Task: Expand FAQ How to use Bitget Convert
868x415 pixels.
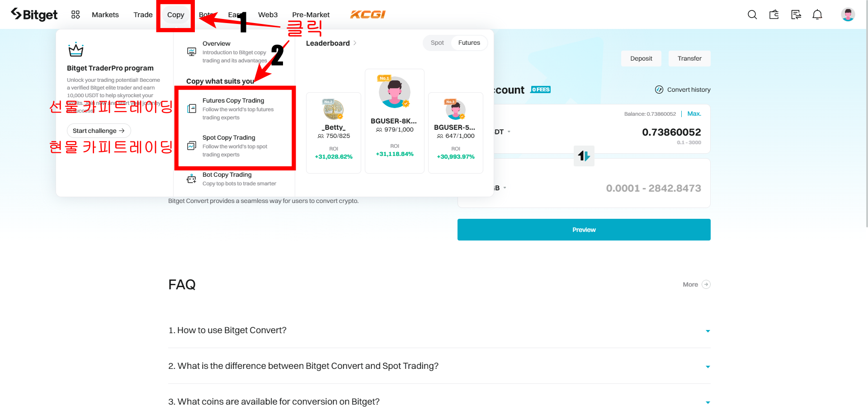Action: [439, 330]
